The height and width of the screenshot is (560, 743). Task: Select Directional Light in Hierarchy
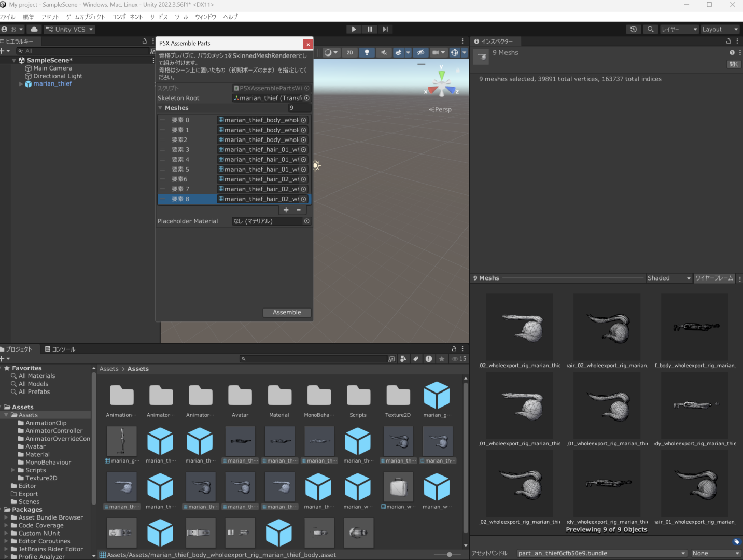click(58, 76)
